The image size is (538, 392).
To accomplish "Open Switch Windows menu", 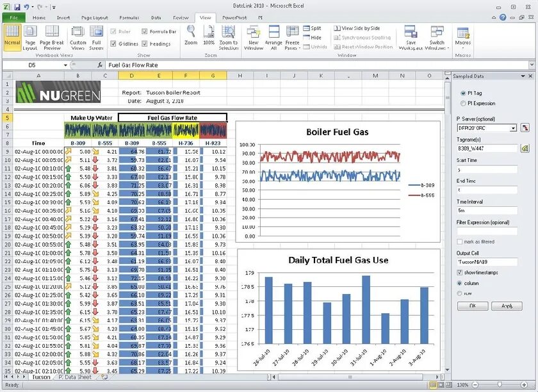I will pos(437,38).
